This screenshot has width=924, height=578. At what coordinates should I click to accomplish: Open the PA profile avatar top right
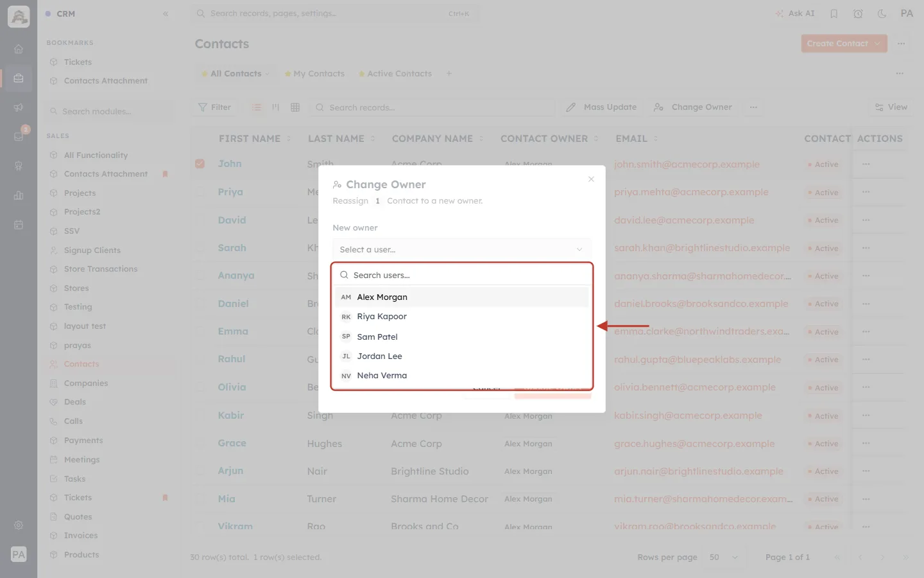[907, 13]
